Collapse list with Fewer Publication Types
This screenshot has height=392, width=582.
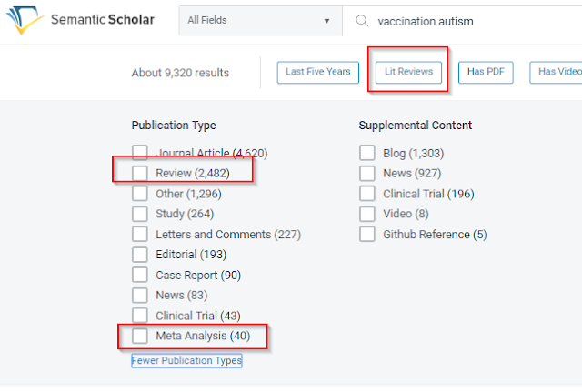(x=186, y=360)
